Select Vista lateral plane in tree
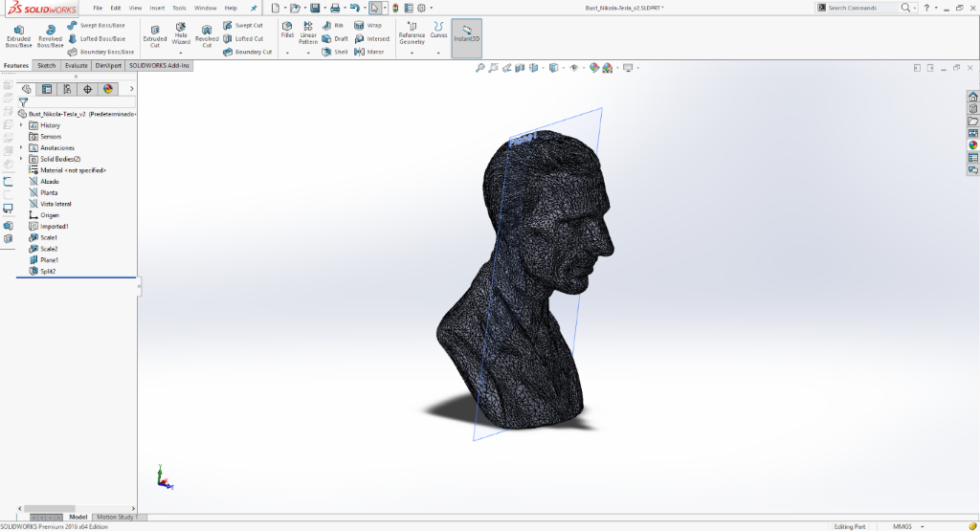980x531 pixels. coord(55,204)
